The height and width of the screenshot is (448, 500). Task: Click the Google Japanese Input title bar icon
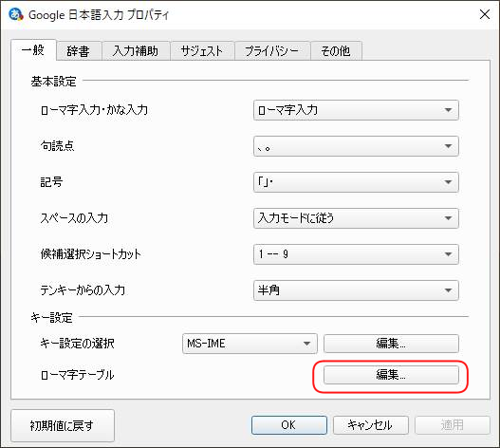(16, 14)
